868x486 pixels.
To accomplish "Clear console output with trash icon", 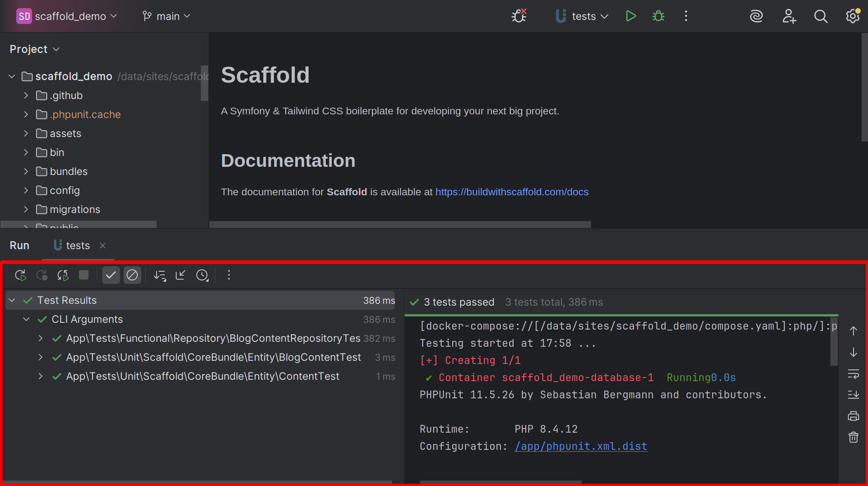I will (x=853, y=437).
